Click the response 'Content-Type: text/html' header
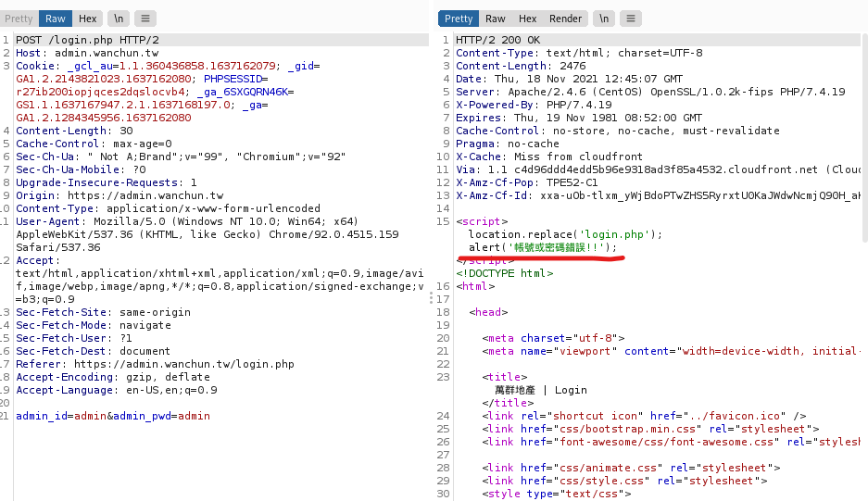 tap(579, 53)
